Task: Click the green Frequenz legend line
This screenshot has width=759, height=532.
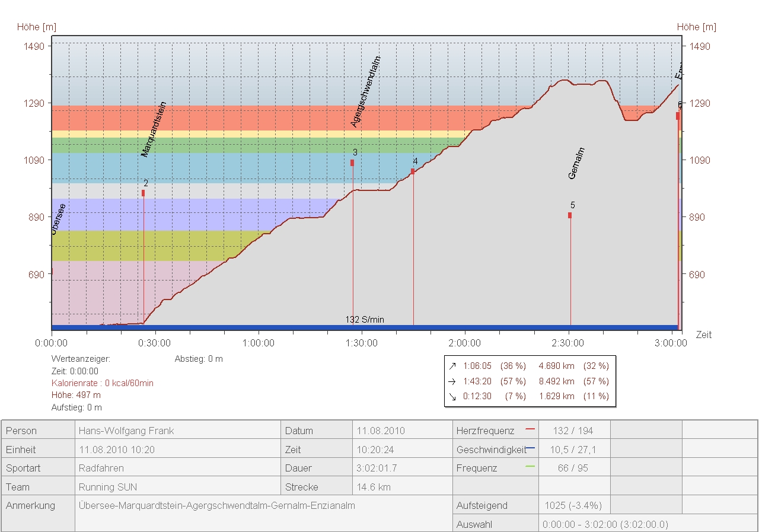Action: (530, 467)
